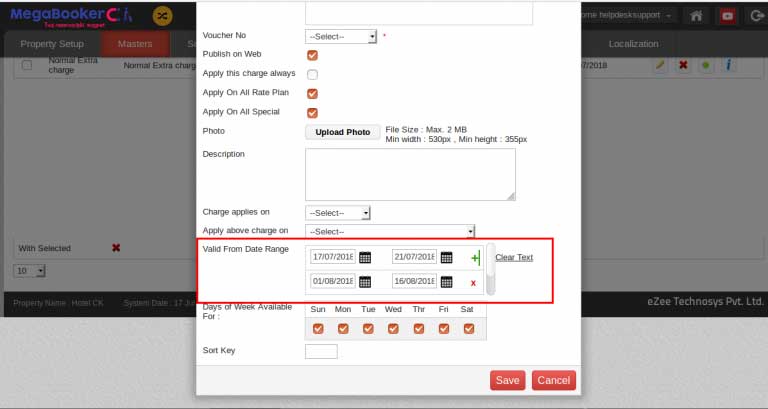The image size is (768, 409).
Task: Toggle green status icon in charge row
Action: click(706, 65)
